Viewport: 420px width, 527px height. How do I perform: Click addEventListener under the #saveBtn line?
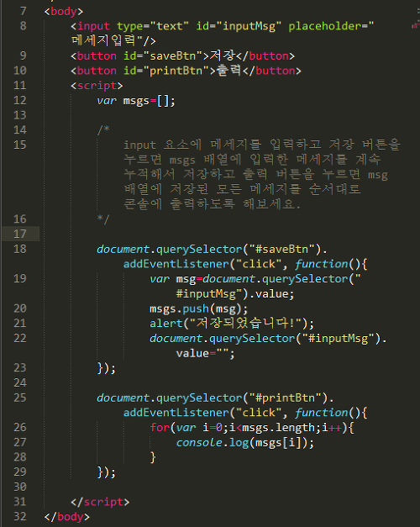point(176,264)
